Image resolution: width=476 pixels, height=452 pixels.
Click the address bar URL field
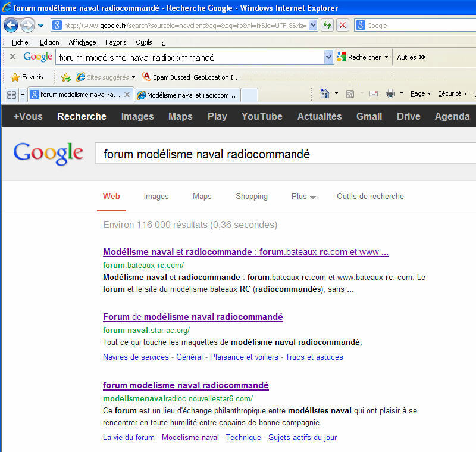[x=184, y=26]
